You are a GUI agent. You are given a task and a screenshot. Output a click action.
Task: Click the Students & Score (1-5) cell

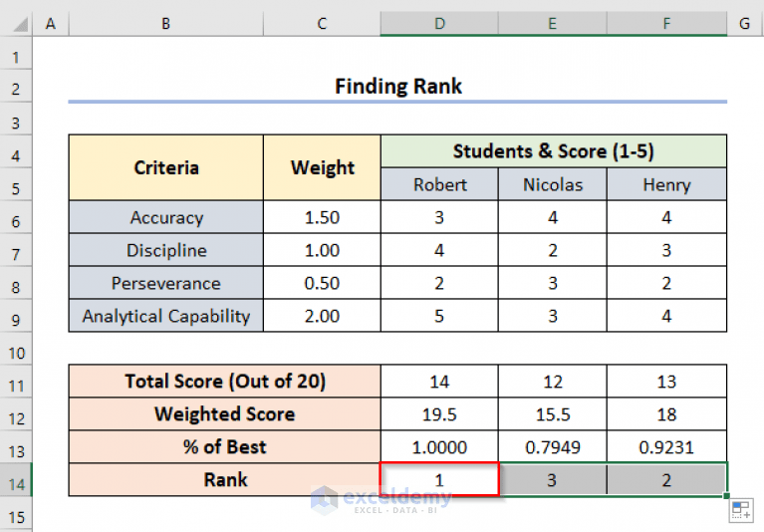click(x=554, y=151)
